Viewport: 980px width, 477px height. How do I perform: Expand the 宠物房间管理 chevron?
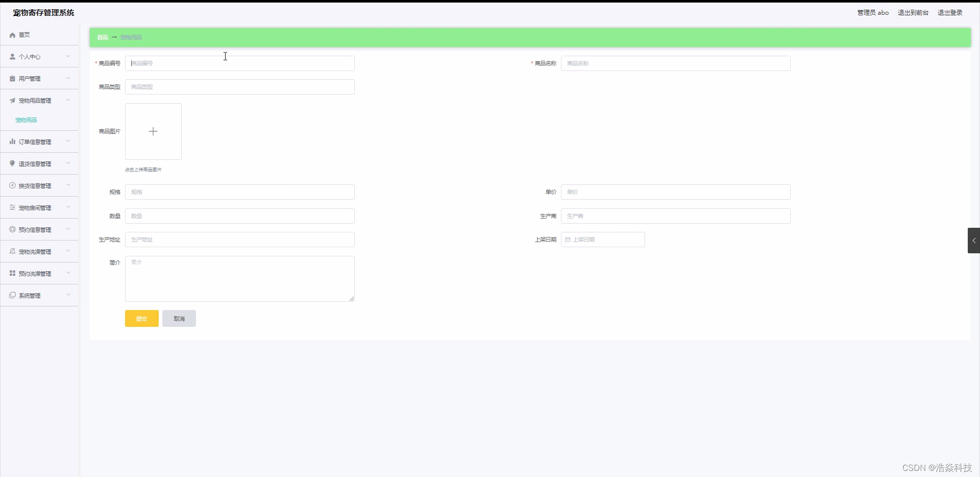point(68,207)
